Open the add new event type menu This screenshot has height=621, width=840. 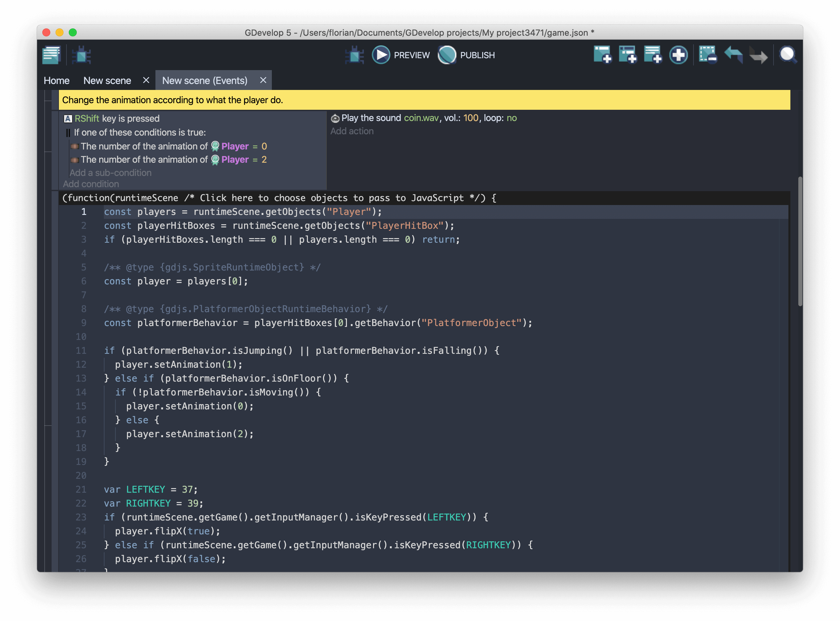point(678,55)
